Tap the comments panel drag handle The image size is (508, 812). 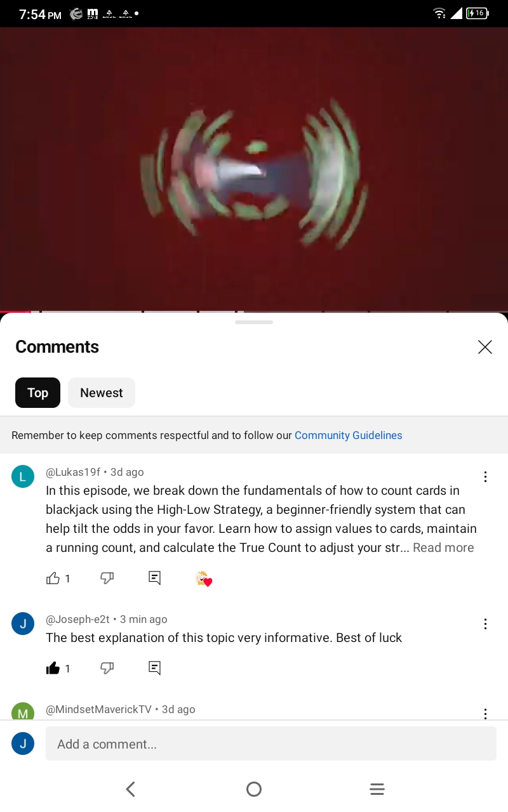click(x=254, y=322)
